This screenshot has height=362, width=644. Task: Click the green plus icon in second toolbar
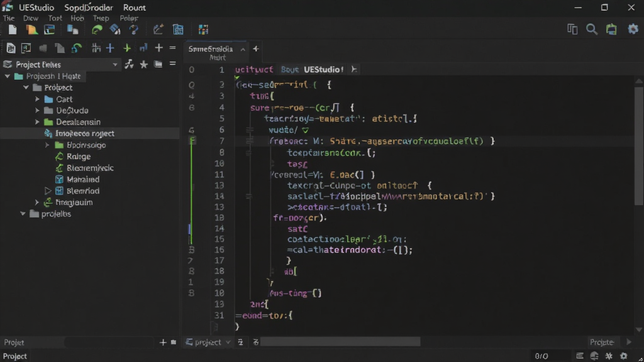pos(127,48)
